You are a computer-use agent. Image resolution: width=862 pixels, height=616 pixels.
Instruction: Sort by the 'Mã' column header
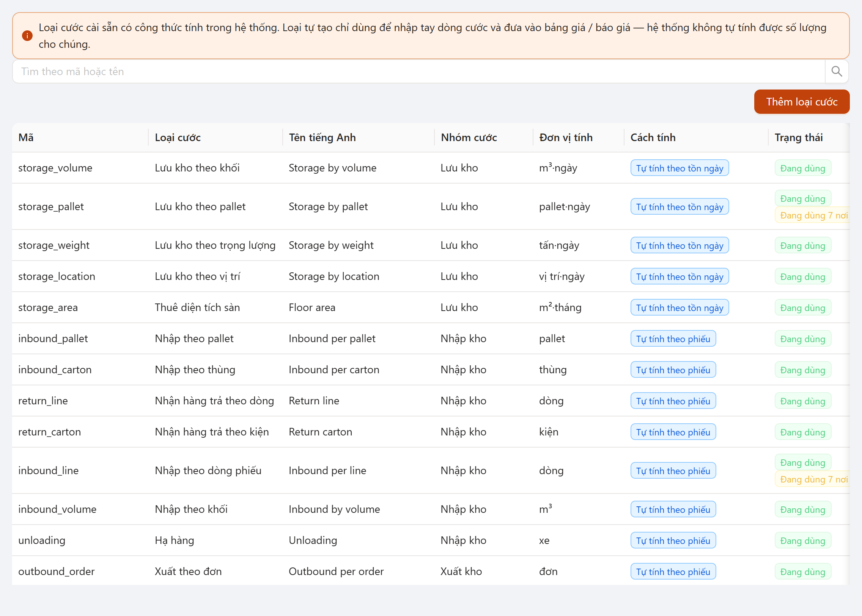pyautogui.click(x=26, y=137)
